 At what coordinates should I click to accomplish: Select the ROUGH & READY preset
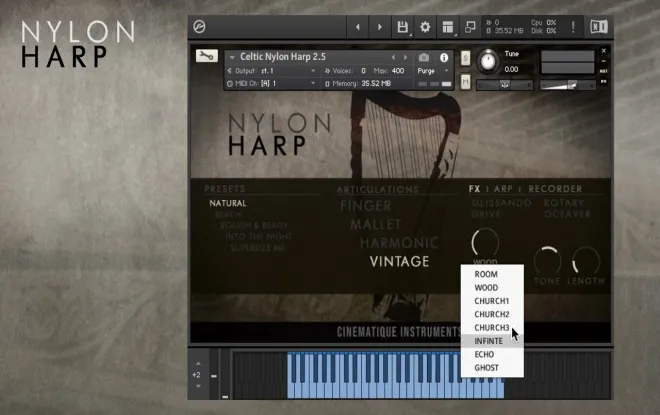(254, 226)
